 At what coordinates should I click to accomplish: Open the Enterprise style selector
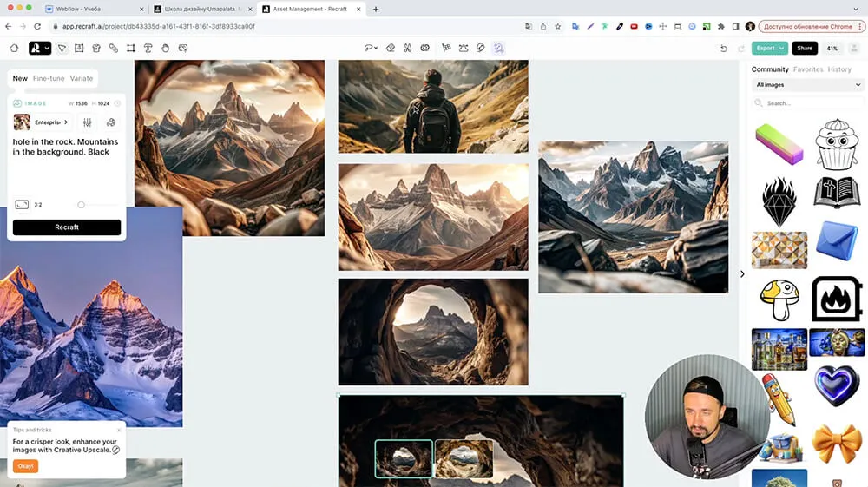42,122
